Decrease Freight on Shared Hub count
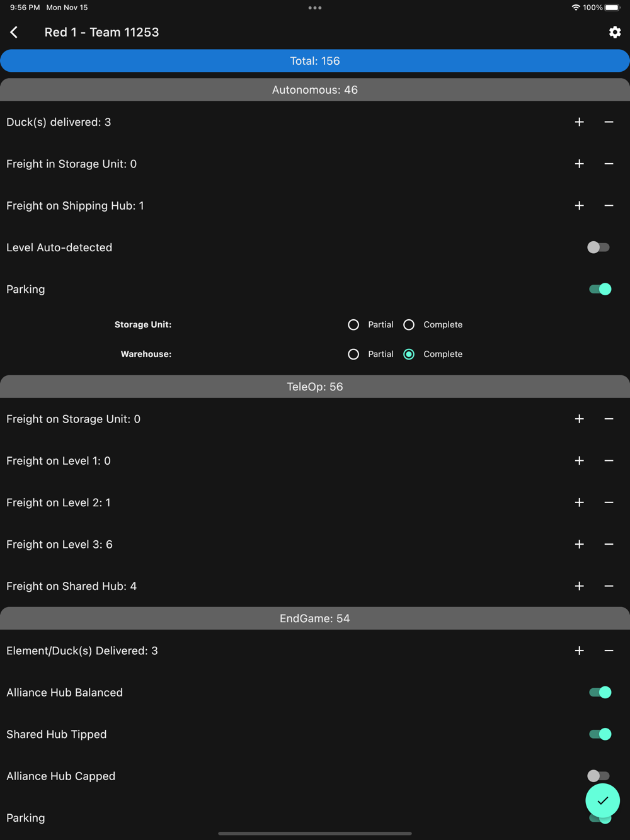Image resolution: width=630 pixels, height=840 pixels. coord(609,586)
